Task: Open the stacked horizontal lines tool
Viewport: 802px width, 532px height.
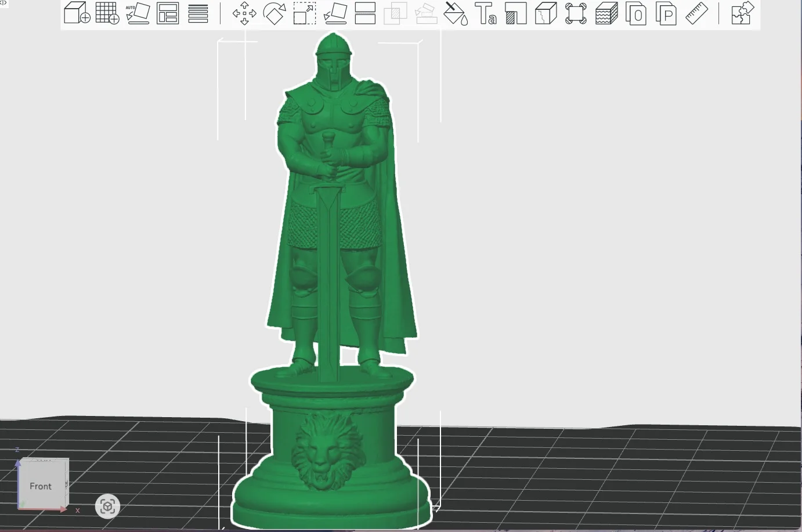Action: [198, 13]
